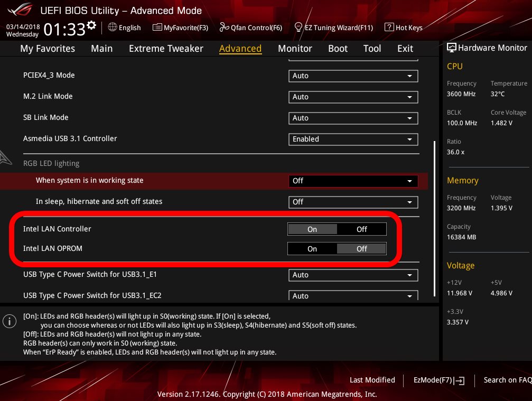532x401 pixels.
Task: Open MyFavorite(F3) menu
Action: pos(186,28)
